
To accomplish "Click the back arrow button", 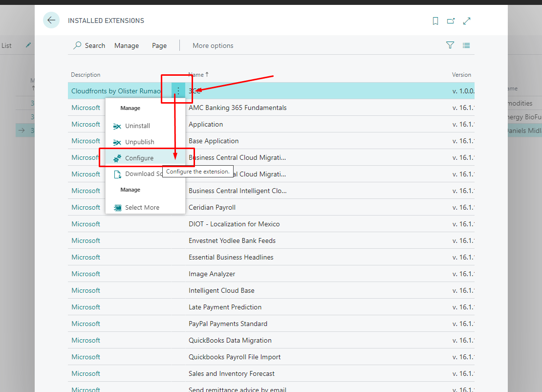I will tap(51, 20).
